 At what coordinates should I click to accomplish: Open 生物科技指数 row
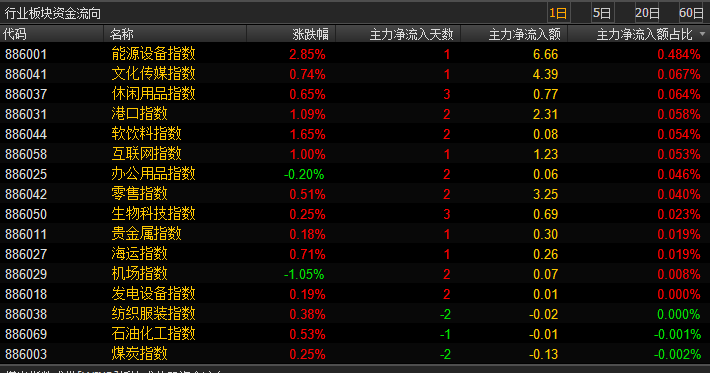pyautogui.click(x=355, y=214)
